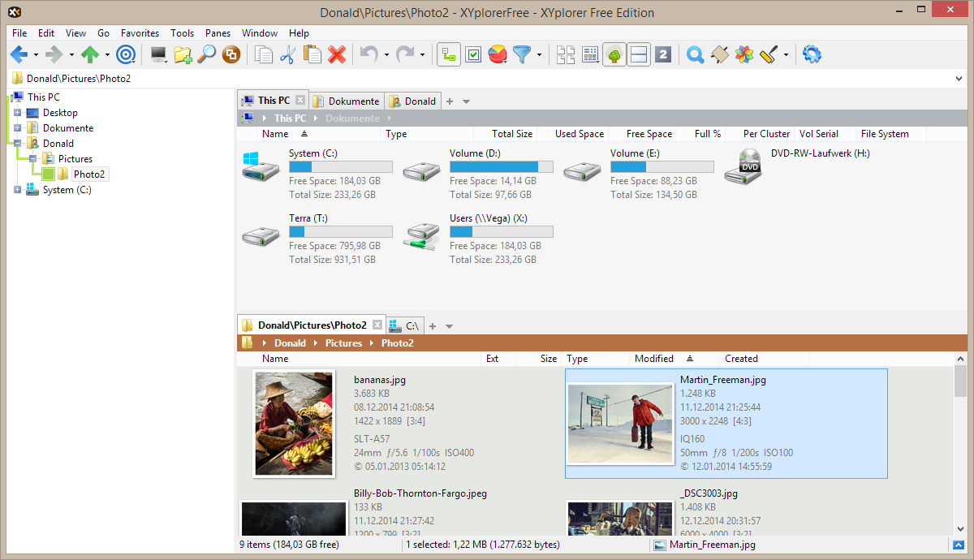Collapse the Donald folder tree node

click(17, 144)
